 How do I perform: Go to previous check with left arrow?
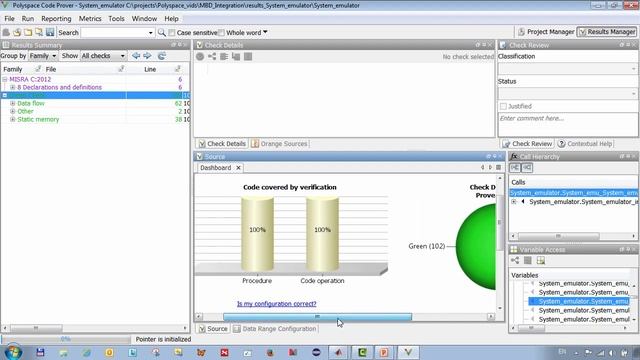tap(136, 56)
